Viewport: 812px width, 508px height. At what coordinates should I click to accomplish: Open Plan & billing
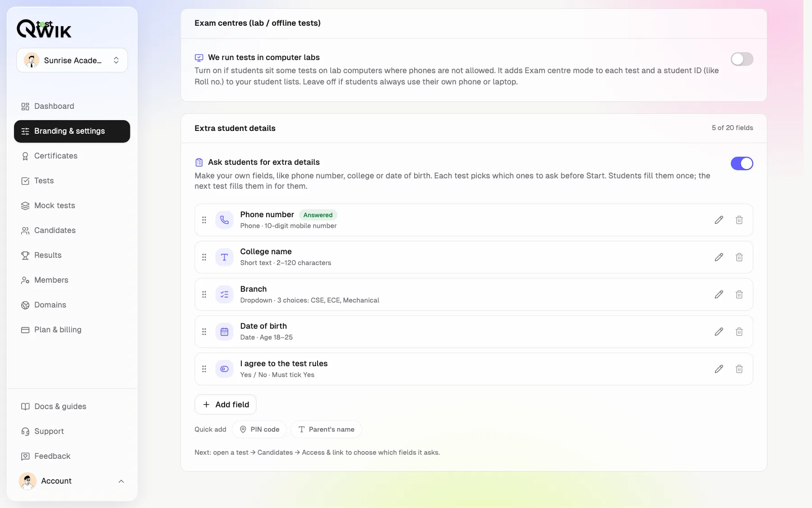point(72,330)
